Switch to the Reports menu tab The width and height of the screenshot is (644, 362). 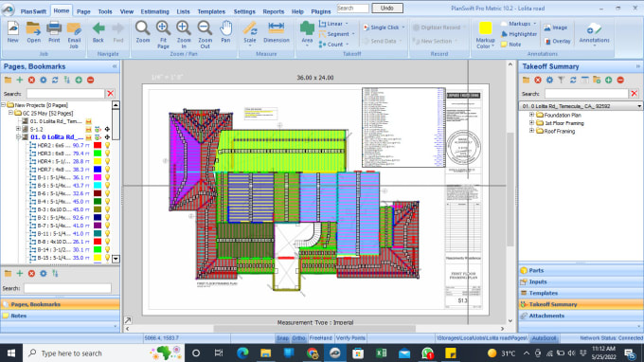coord(273,11)
